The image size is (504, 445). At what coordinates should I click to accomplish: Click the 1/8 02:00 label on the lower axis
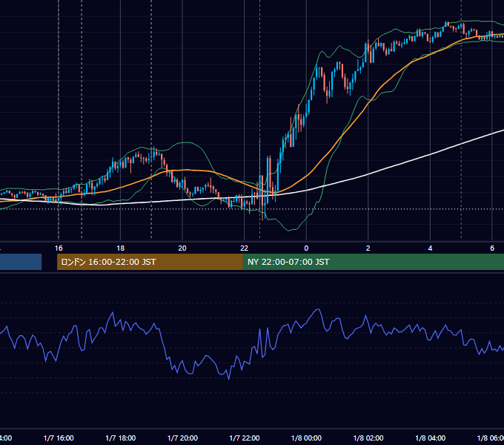point(368,438)
